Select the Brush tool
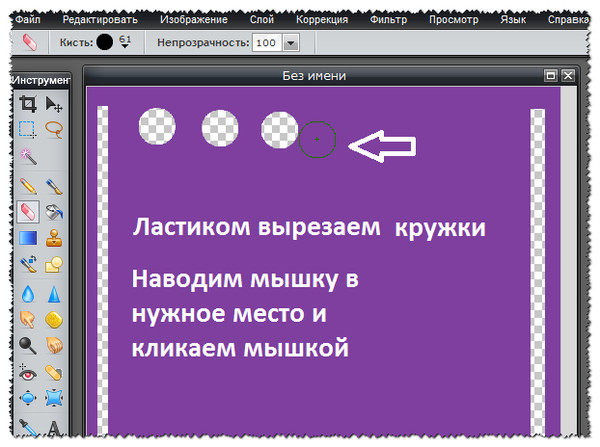 coord(54,186)
